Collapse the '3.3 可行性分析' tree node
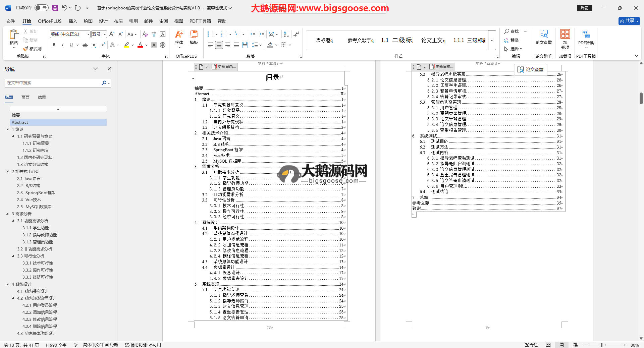This screenshot has height=348, width=644. (13, 256)
